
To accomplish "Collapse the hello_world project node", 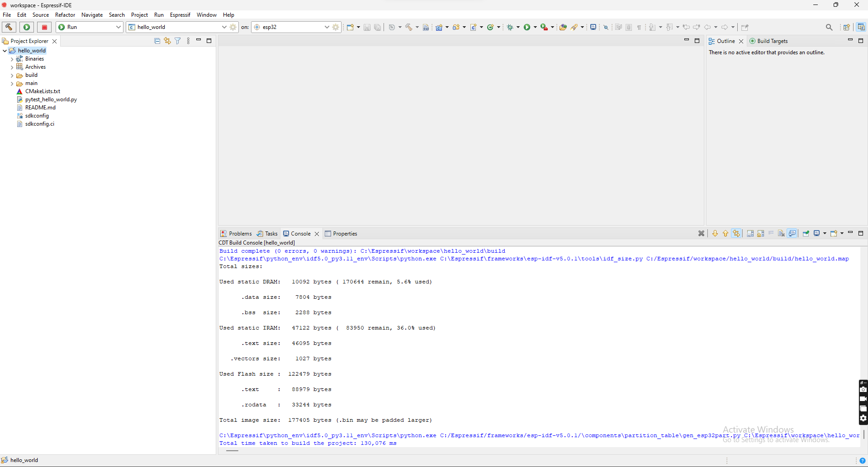I will coord(5,51).
